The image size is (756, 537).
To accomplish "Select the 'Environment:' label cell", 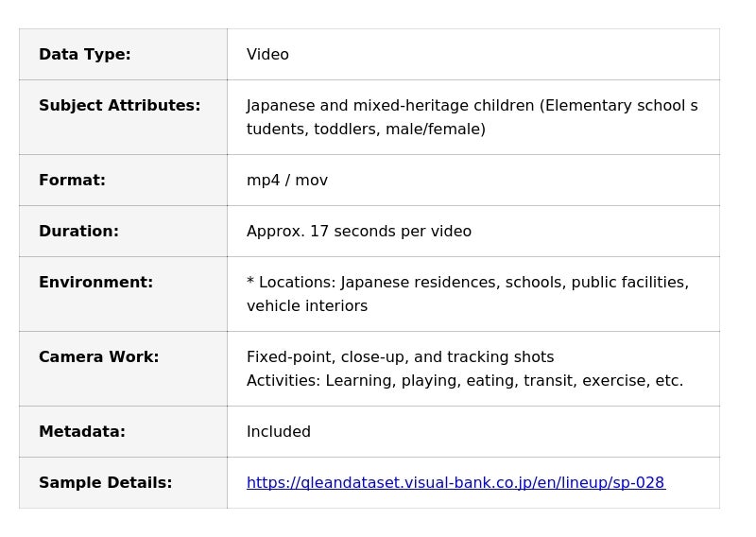I will (x=95, y=283).
